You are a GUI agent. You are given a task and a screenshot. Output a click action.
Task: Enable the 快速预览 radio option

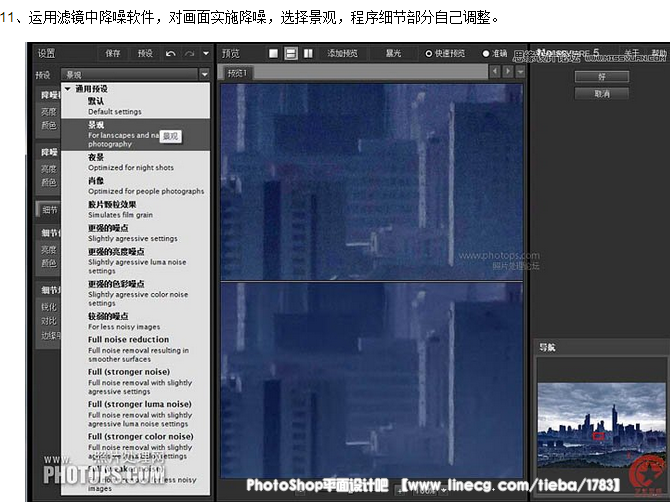445,53
